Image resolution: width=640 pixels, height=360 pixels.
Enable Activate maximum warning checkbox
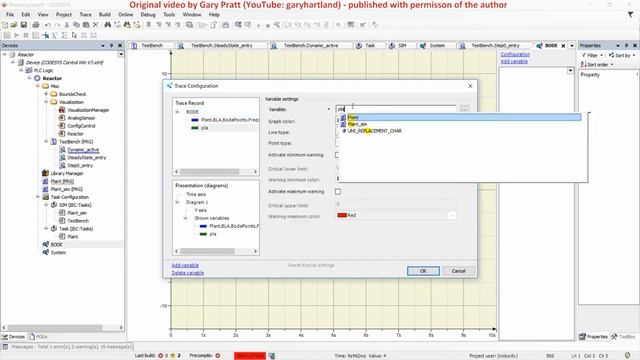338,191
